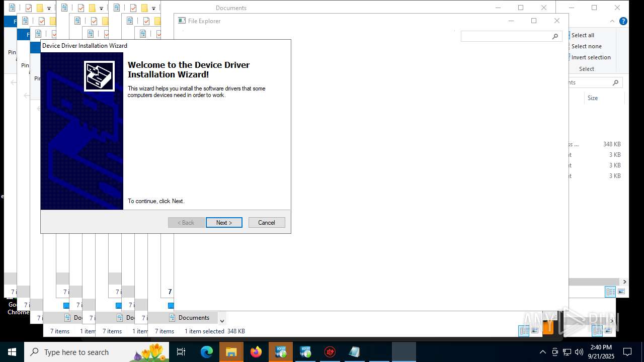
Task: Click the first installer icon on taskbar
Action: point(281,352)
